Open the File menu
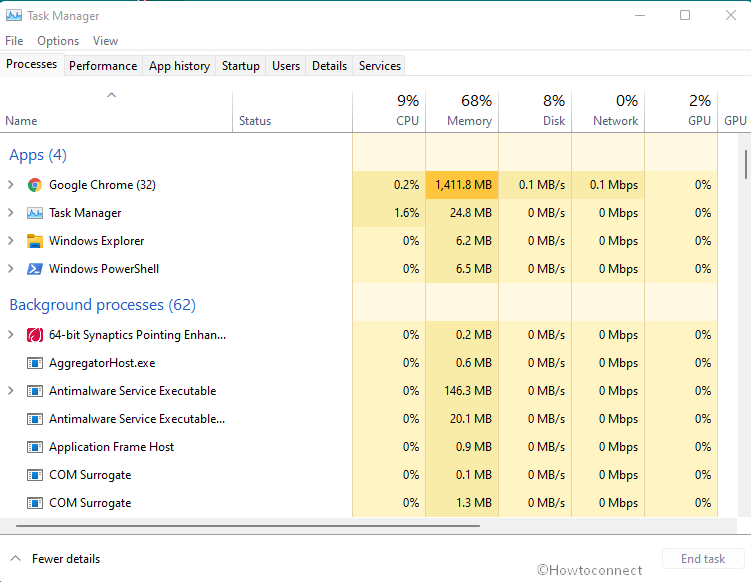The image size is (751, 582). tap(14, 41)
